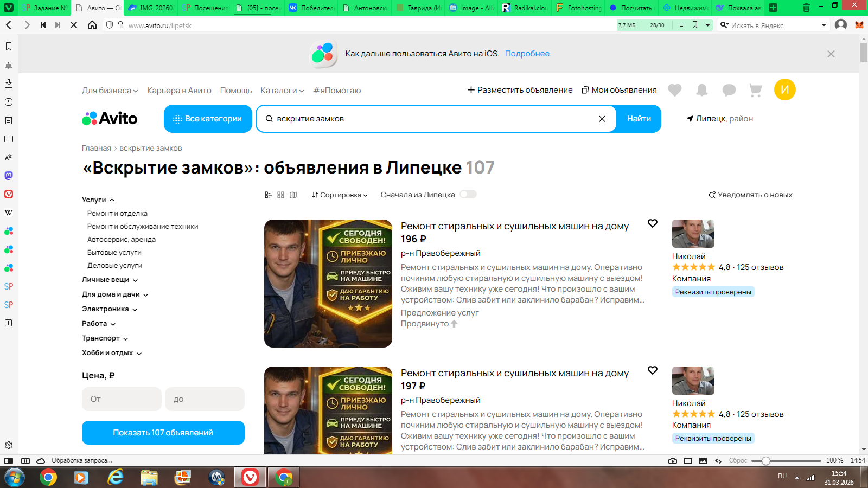Screen dimensions: 868x488
Task: Switch results to map view
Action: (x=293, y=195)
